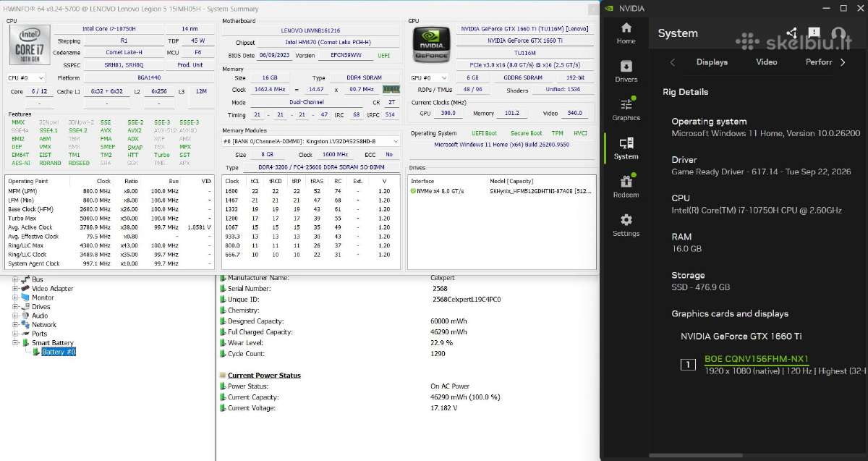868x461 pixels.
Task: Open the memory module Kingston dropdown
Action: pos(311,141)
